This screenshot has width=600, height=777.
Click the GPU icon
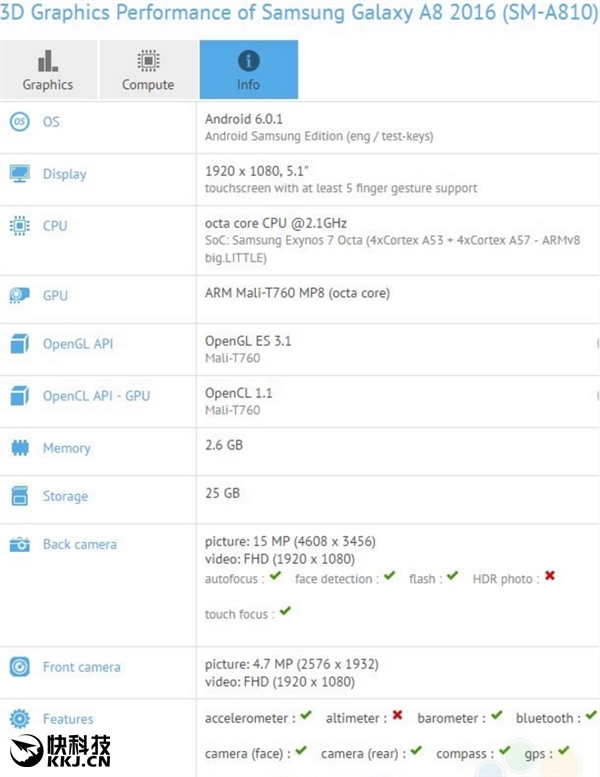click(19, 296)
